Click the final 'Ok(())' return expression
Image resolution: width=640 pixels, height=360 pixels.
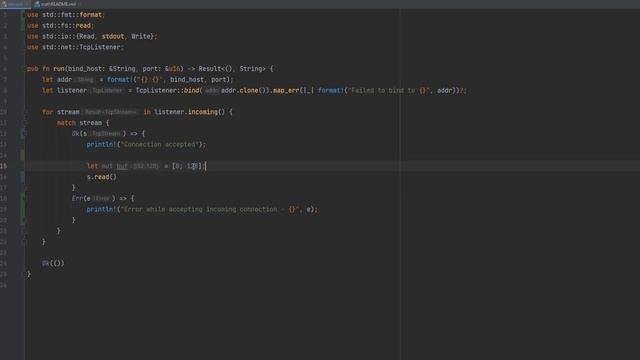(53, 263)
